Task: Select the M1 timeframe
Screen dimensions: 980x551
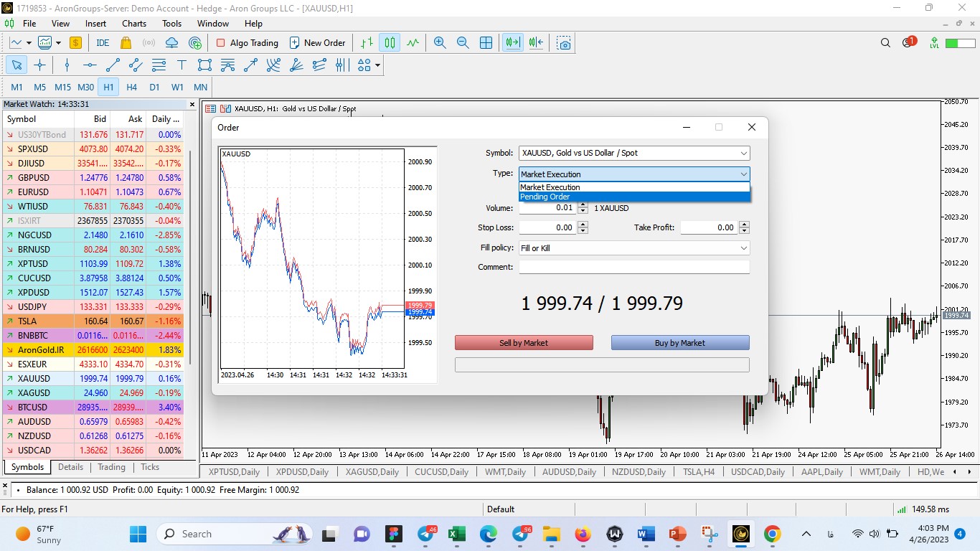Action: coord(17,88)
